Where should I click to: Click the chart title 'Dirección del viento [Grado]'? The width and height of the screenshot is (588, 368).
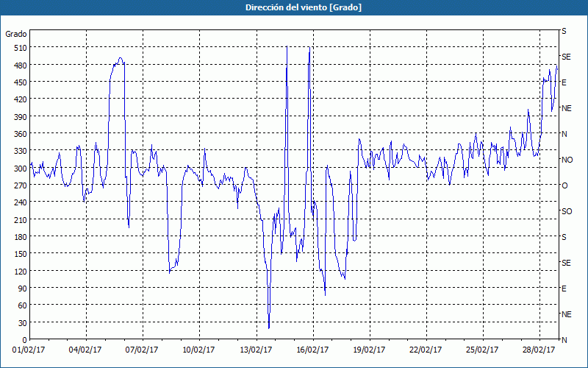tap(304, 7)
